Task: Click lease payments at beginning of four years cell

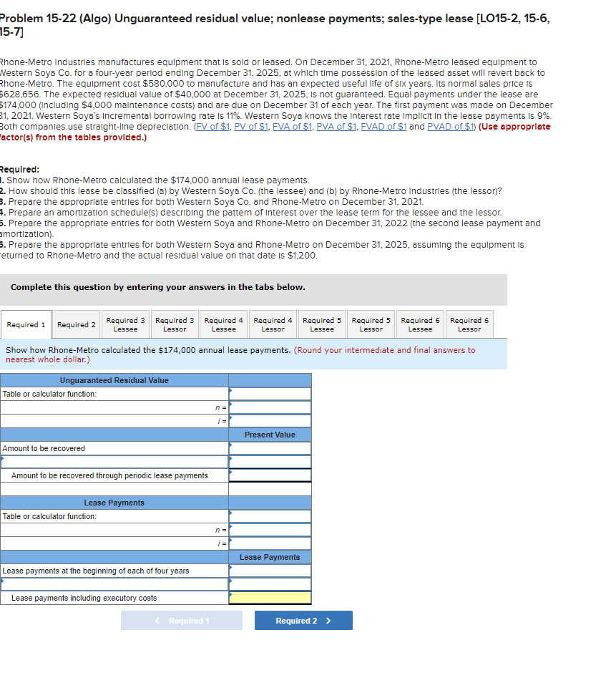Action: [x=270, y=571]
